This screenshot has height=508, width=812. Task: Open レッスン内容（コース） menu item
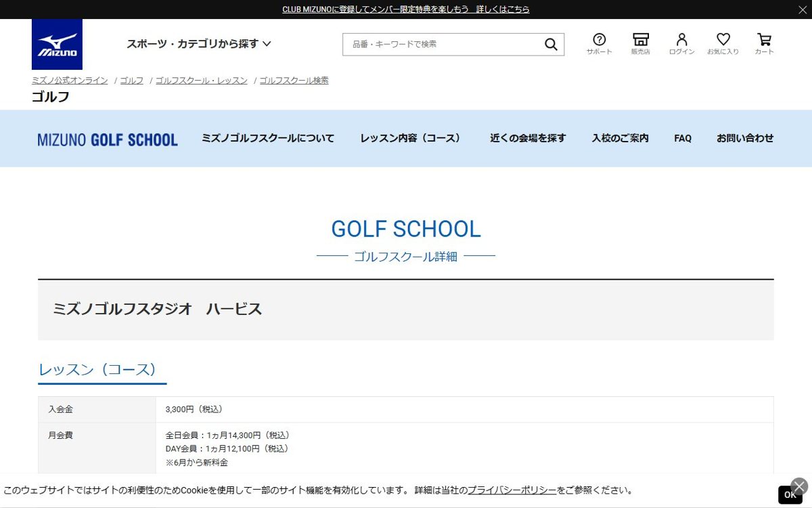click(412, 138)
